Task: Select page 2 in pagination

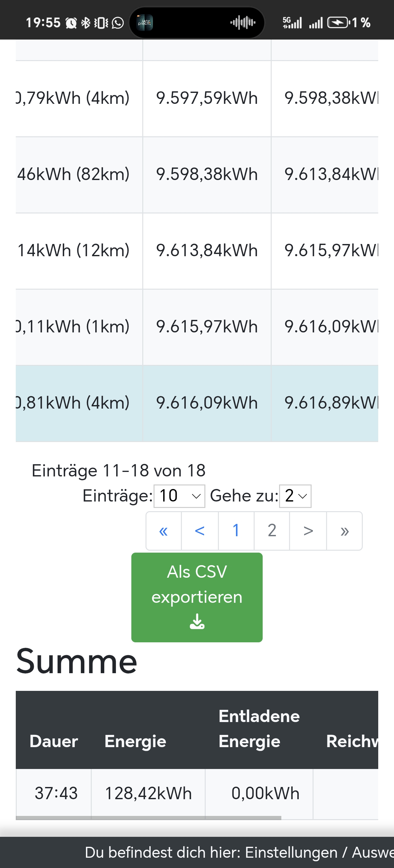Action: pyautogui.click(x=272, y=531)
